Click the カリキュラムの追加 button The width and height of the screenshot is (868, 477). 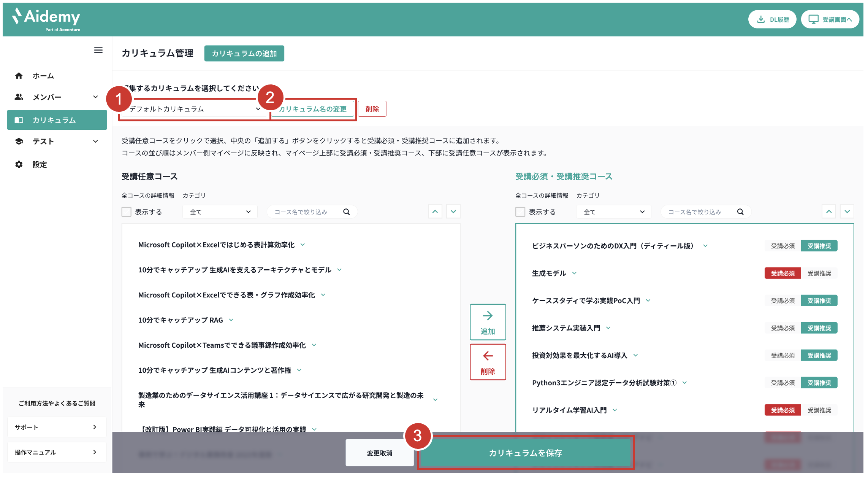pyautogui.click(x=244, y=54)
